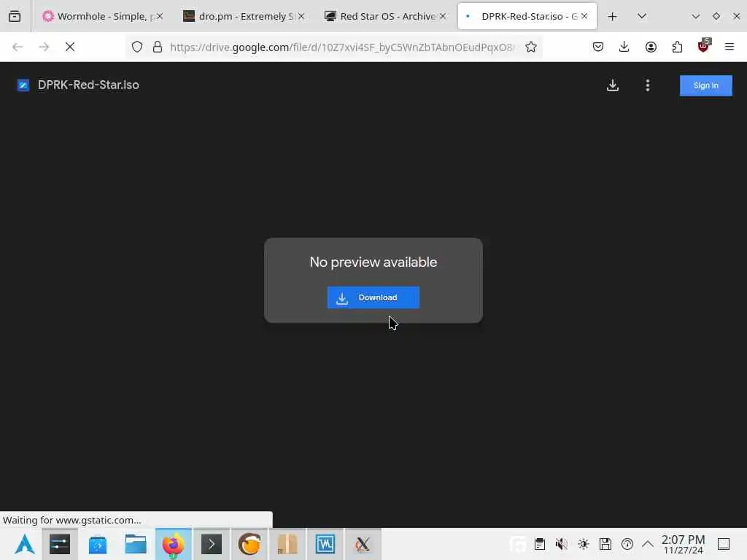Save page to Pocket
Screen dimensions: 747x560
tap(598, 47)
